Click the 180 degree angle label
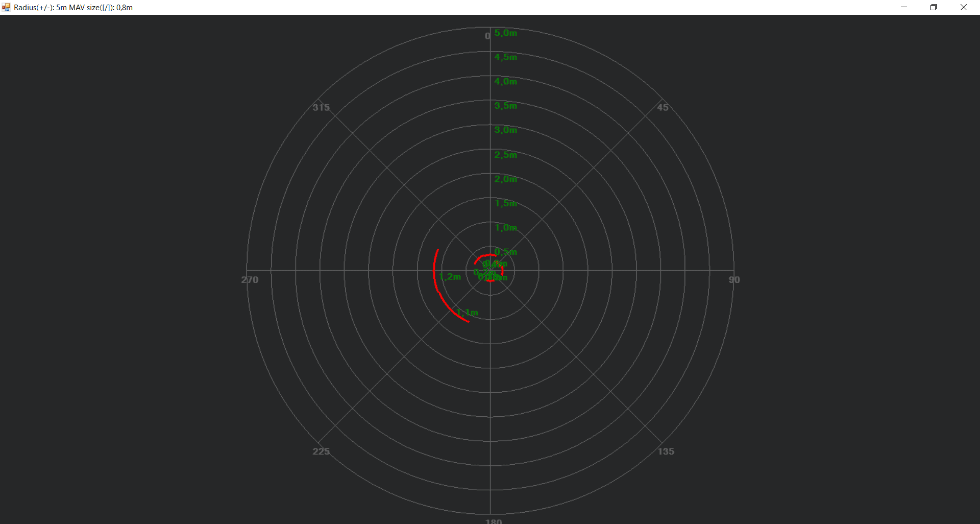 (x=494, y=521)
